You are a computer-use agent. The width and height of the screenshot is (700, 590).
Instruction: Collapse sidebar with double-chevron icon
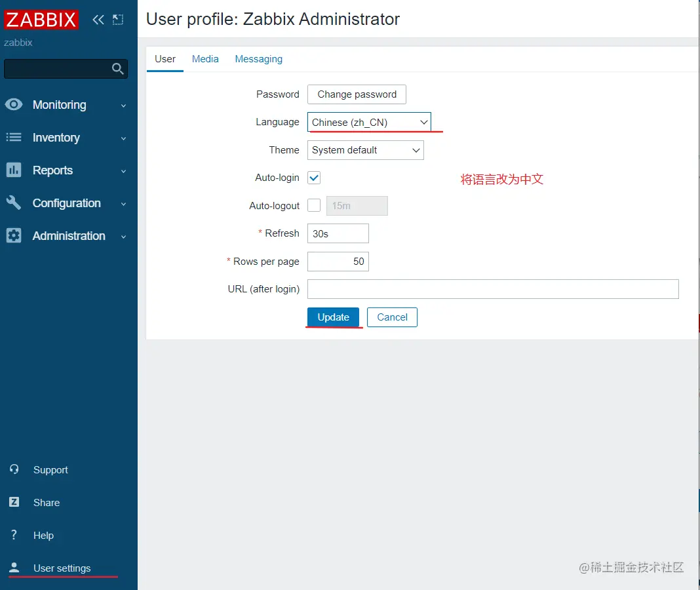pos(98,20)
